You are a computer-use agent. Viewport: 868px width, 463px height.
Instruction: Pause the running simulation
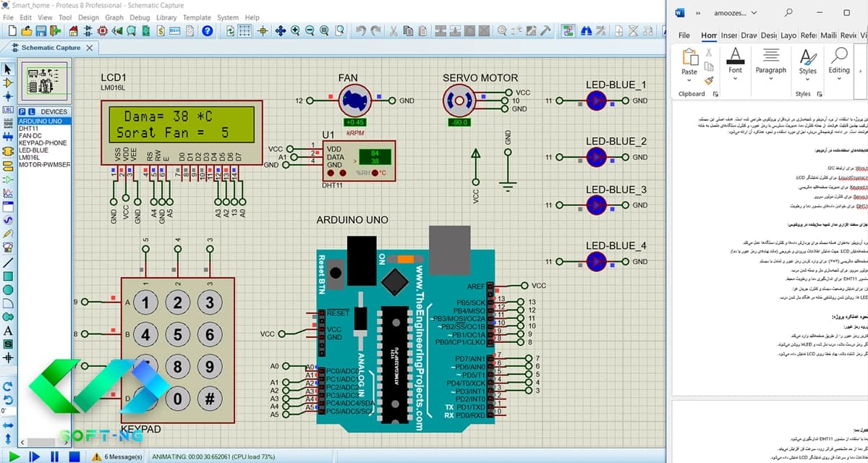[x=54, y=456]
